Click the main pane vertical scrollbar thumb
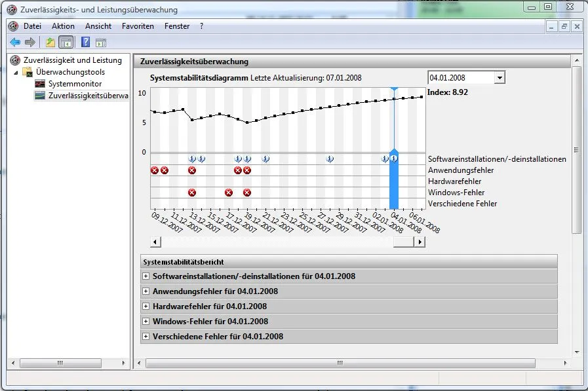Screen dimensions: 588x391 [x=576, y=150]
